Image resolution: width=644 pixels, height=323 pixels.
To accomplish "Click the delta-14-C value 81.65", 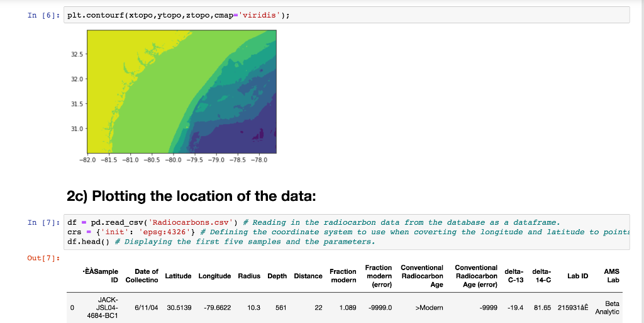I will pyautogui.click(x=543, y=307).
